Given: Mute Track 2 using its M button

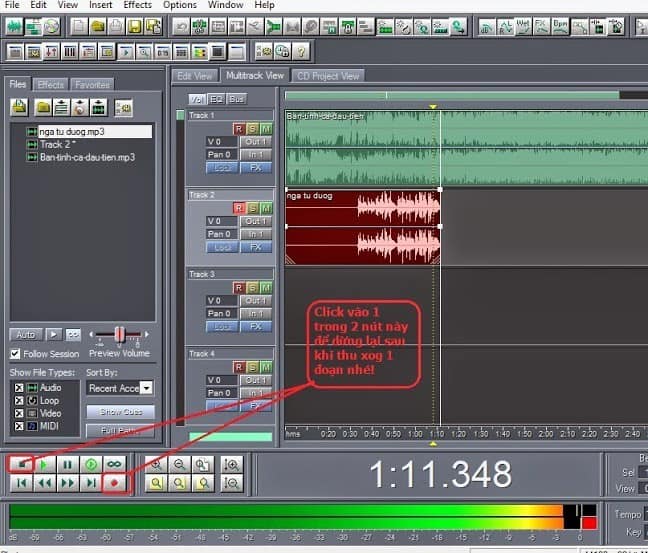Looking at the screenshot, I should (x=266, y=208).
